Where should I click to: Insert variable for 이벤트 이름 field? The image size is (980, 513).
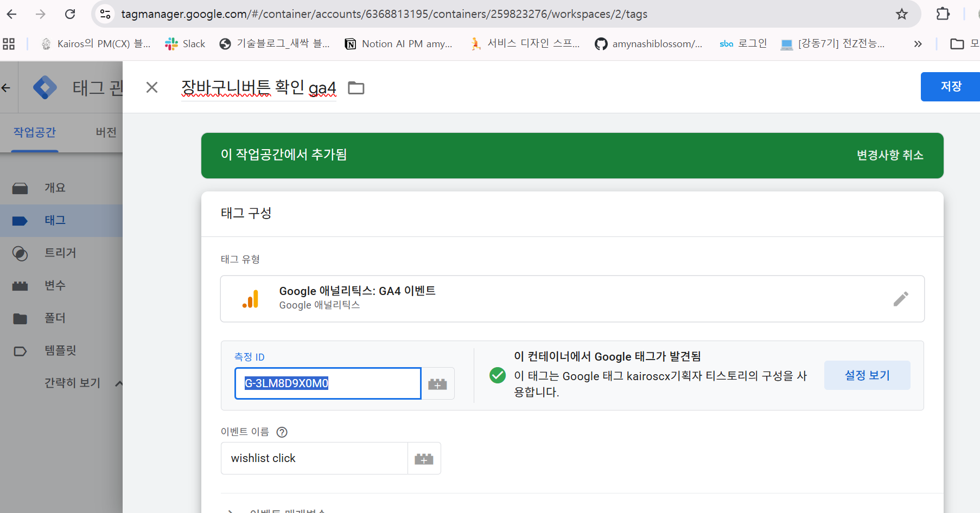click(424, 459)
